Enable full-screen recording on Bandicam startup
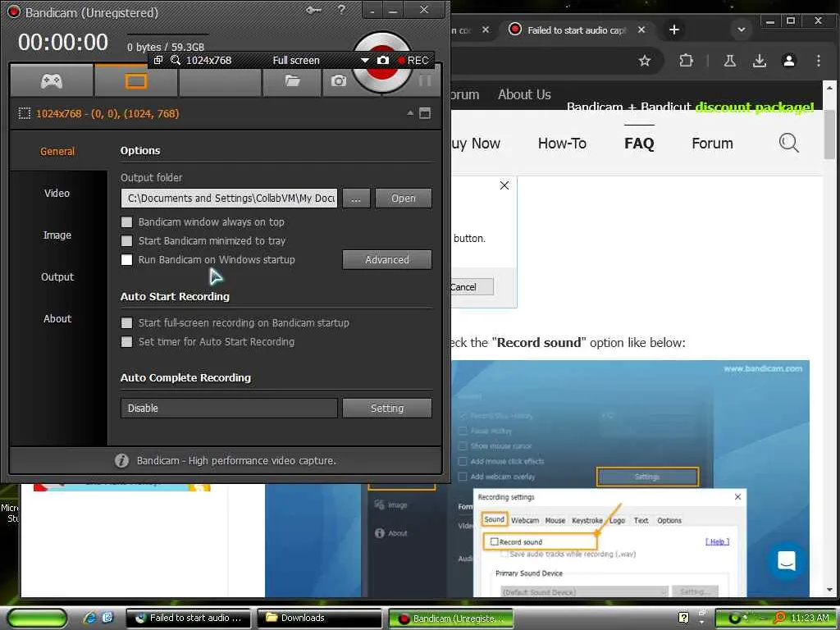840x630 pixels. pos(126,322)
